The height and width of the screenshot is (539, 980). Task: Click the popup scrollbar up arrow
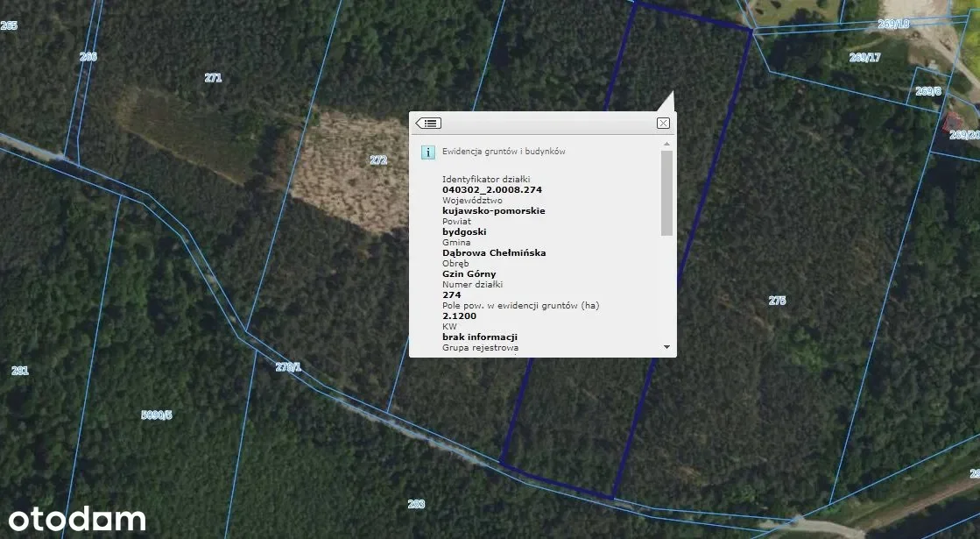(x=666, y=143)
